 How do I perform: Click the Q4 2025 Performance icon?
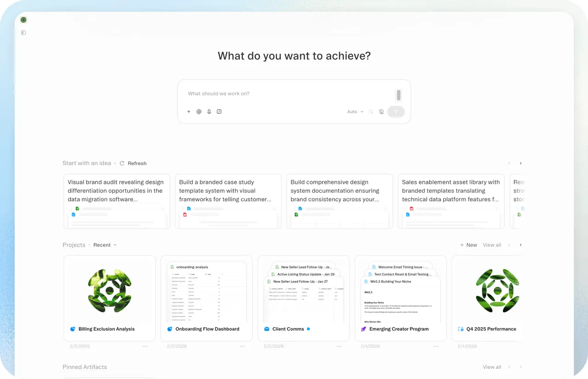pyautogui.click(x=461, y=329)
